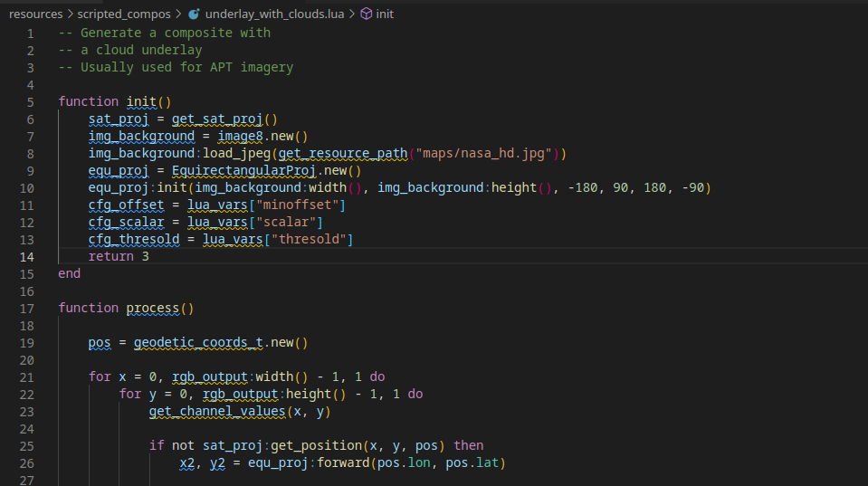The image size is (868, 486).
Task: Click 'x2' variable on line 26
Action: (187, 462)
